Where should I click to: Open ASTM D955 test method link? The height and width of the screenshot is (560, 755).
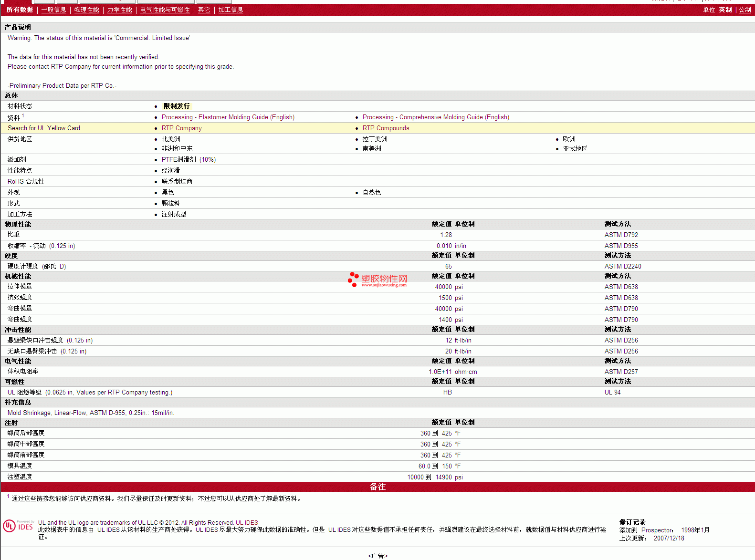pos(621,246)
